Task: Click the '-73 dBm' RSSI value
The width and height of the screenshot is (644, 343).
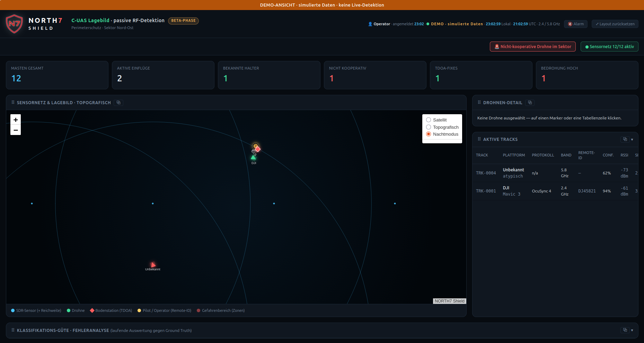Action: tap(624, 173)
